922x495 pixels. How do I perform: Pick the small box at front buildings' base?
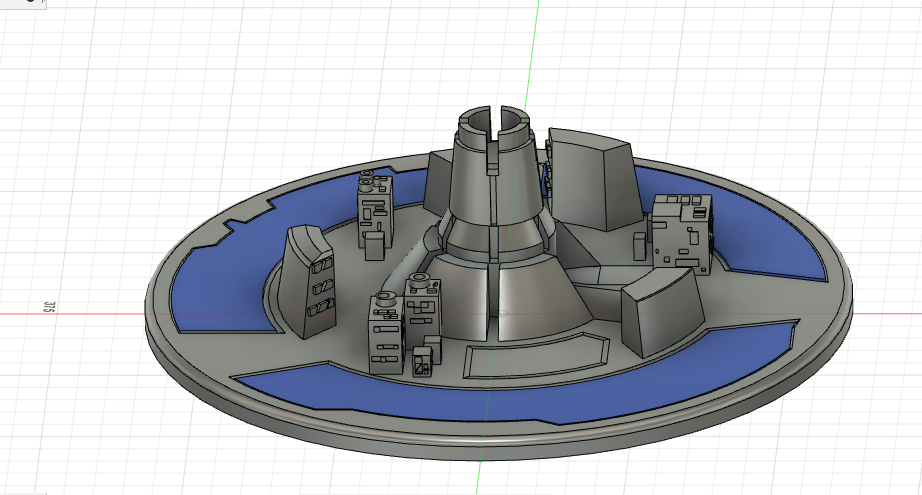pyautogui.click(x=422, y=362)
